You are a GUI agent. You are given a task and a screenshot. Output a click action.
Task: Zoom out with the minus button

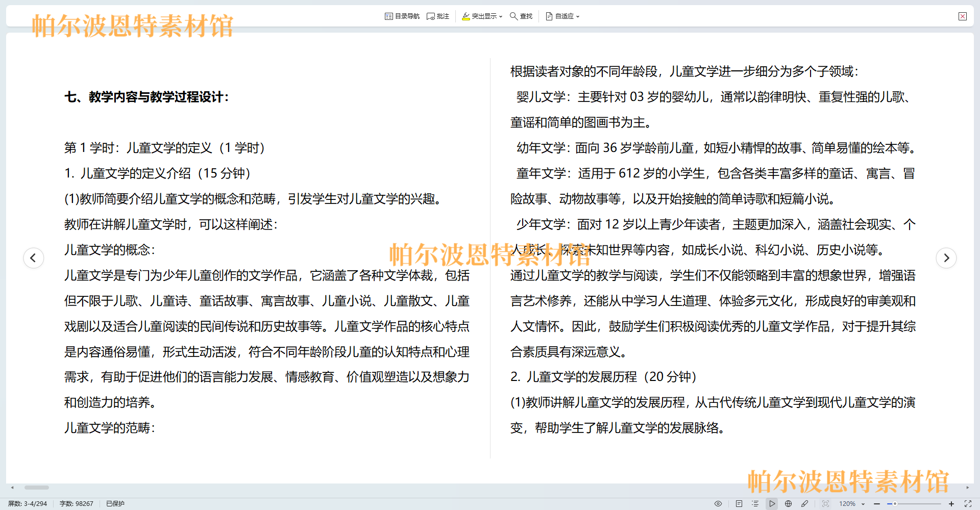[877, 503]
